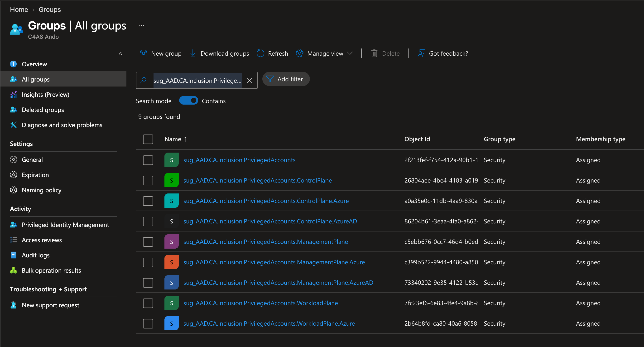Open New support request
Image resolution: width=644 pixels, height=347 pixels.
coord(63,305)
